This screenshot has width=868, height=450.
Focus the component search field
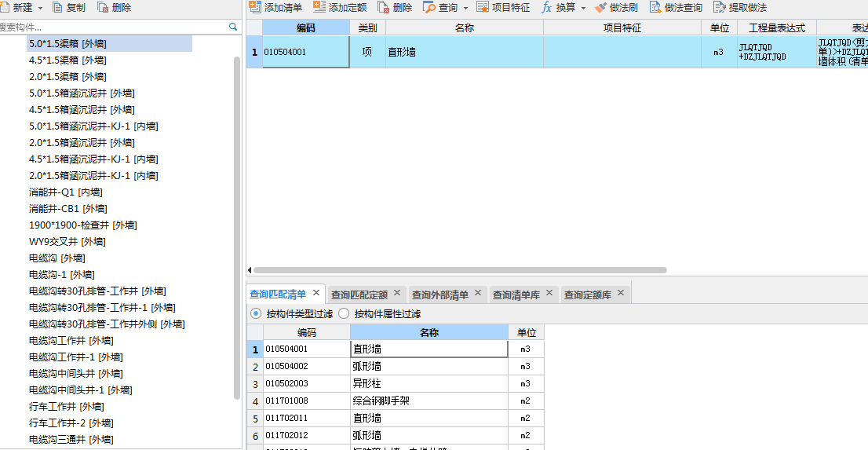(114, 27)
